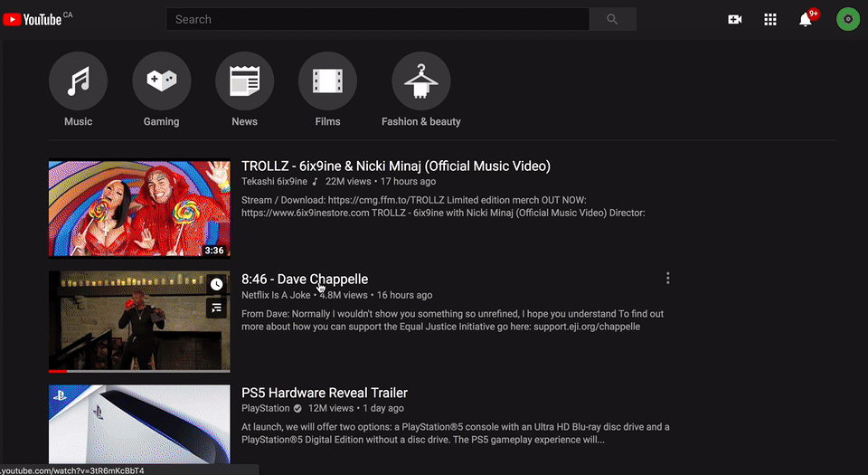
Task: Add Dave Chappelle video to queue
Action: 216,308
